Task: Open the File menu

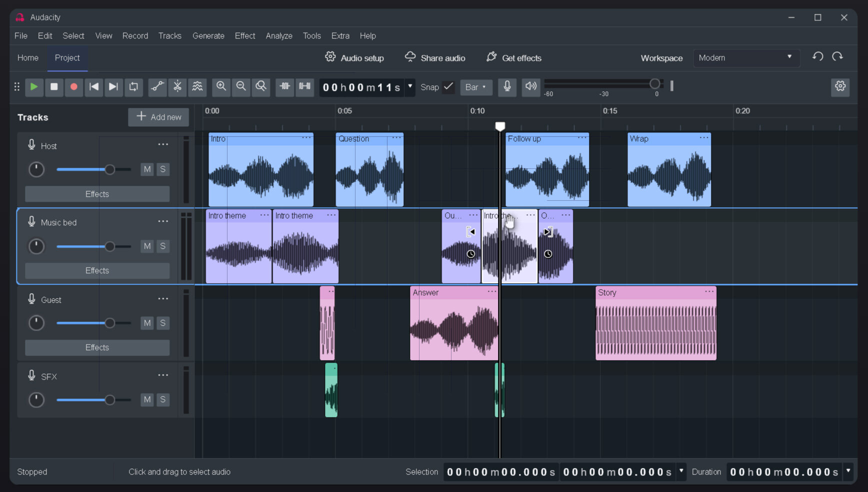Action: (21, 36)
